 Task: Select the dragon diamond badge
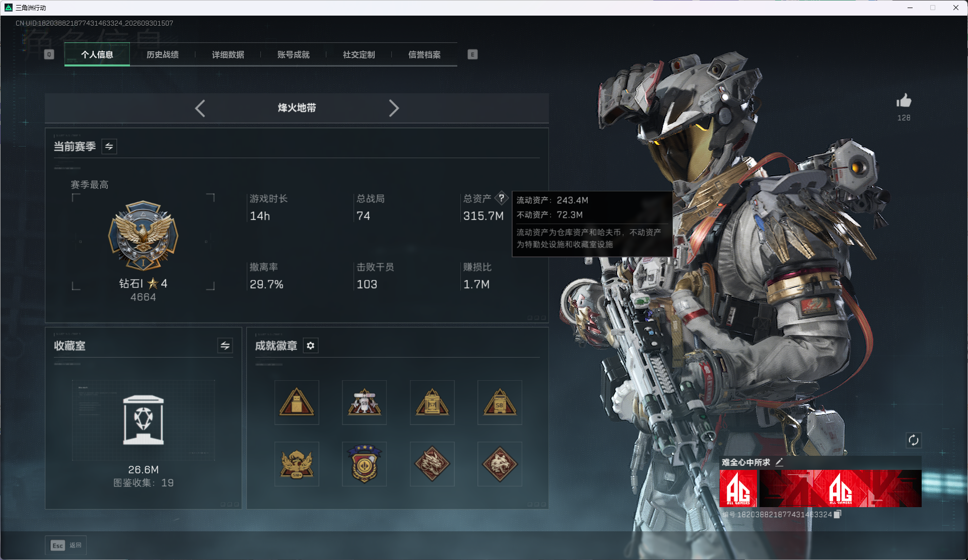coord(432,464)
